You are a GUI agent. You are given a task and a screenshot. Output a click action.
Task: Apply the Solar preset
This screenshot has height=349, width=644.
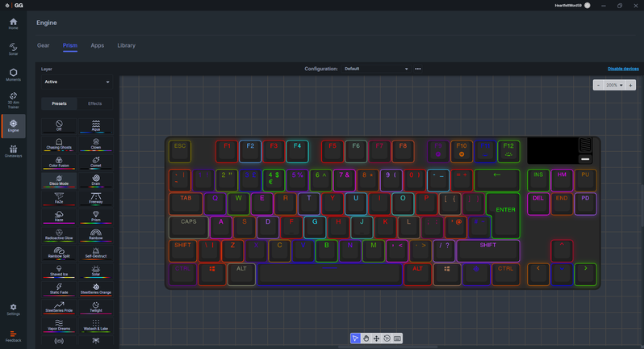coord(96,271)
